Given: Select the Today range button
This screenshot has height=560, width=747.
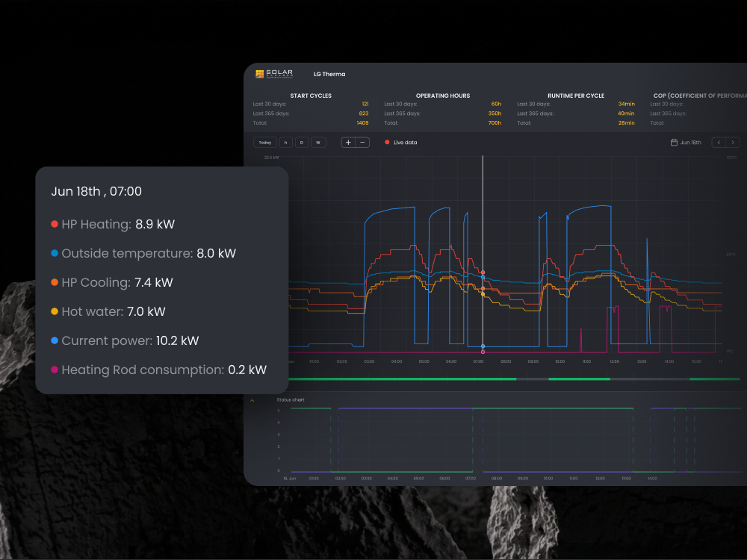Looking at the screenshot, I should click(x=265, y=143).
